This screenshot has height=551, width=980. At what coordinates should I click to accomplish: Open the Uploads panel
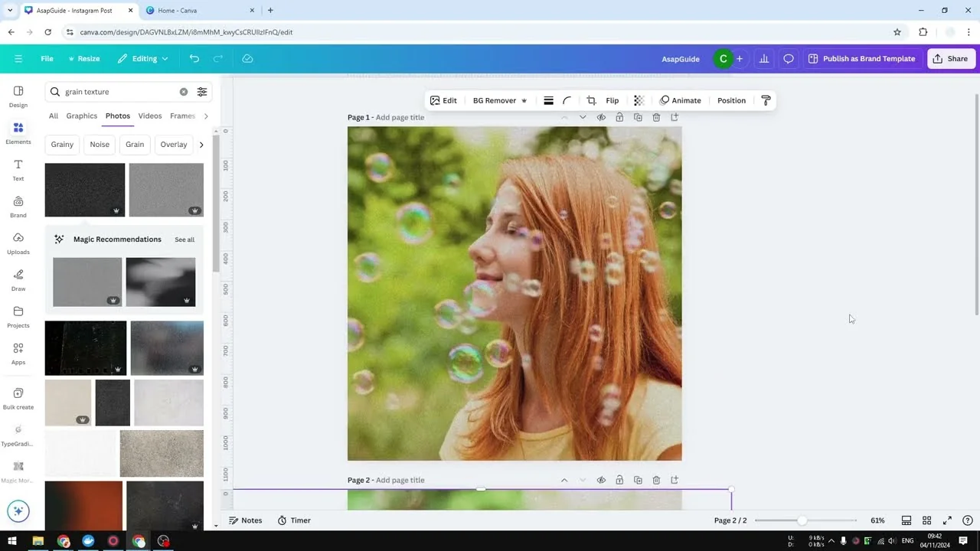pyautogui.click(x=18, y=243)
